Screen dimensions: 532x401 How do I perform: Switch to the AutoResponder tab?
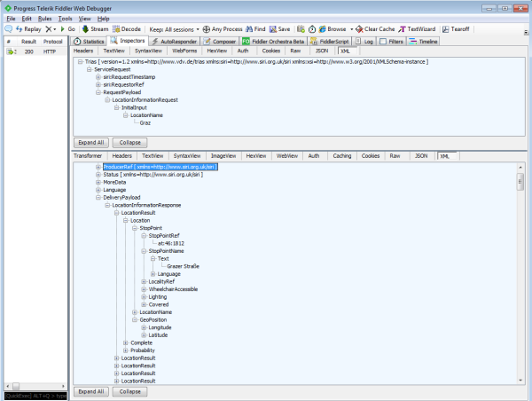[x=175, y=42]
